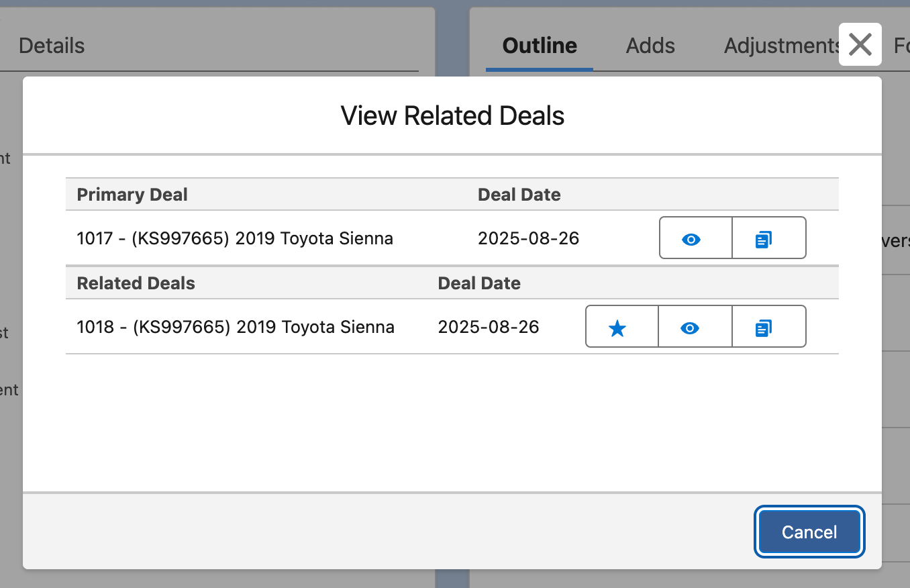910x588 pixels.
Task: Click the related deal 1018's date 2025-08-26
Action: pyautogui.click(x=489, y=327)
